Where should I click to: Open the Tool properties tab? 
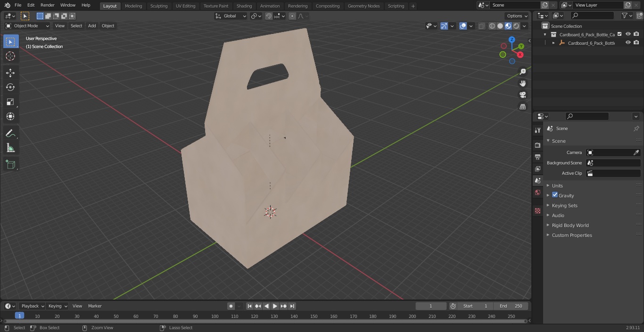point(537,130)
